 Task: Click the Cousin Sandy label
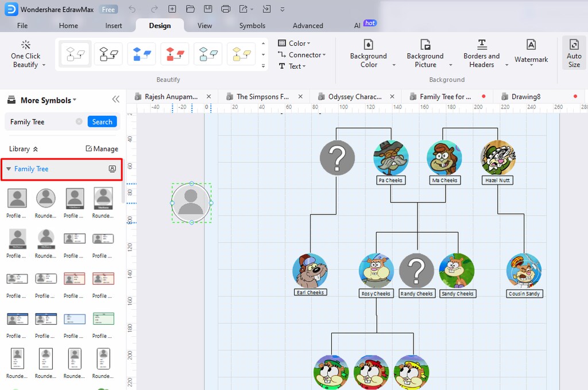(x=524, y=294)
